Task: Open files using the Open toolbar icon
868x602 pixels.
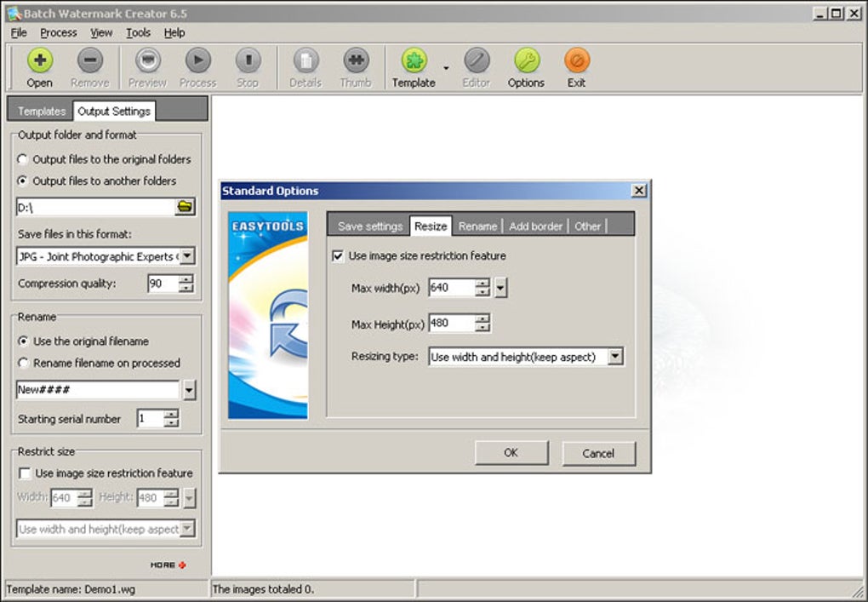Action: point(39,67)
